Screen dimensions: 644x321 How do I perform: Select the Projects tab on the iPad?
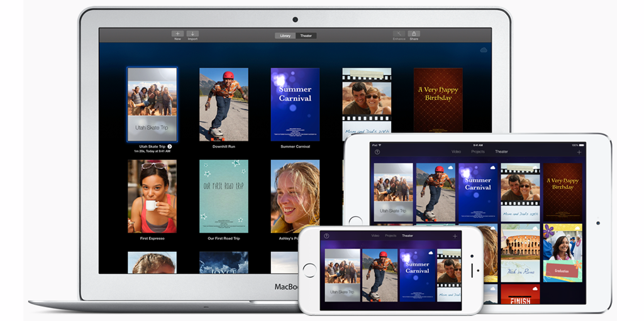(x=478, y=152)
